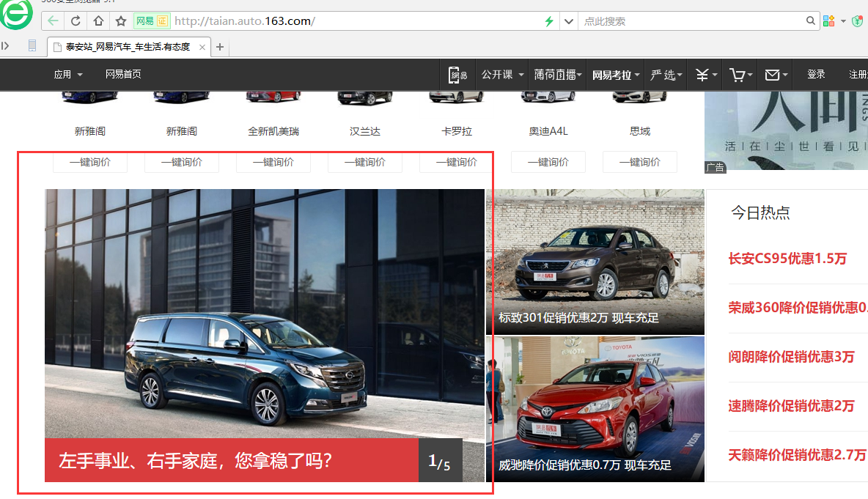
Task: Click the ad banner above 今日热点
Action: coord(786,130)
